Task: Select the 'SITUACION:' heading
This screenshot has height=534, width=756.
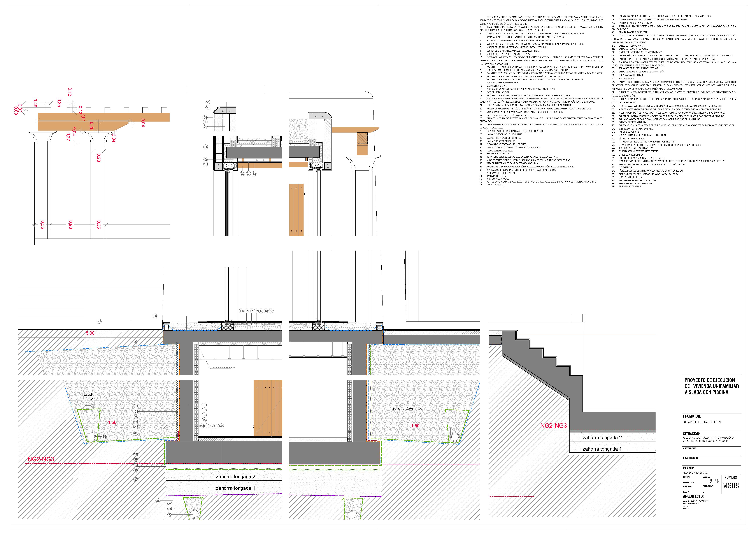Action: pyautogui.click(x=691, y=434)
